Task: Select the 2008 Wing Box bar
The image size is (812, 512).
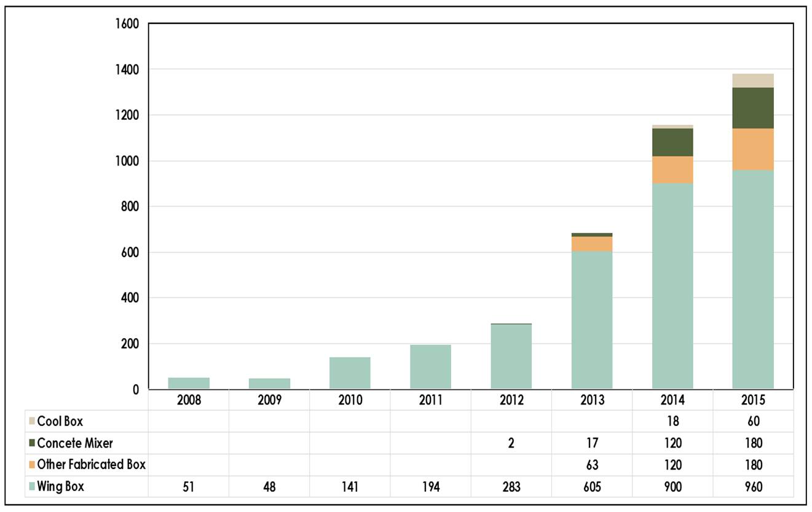Action: [189, 384]
